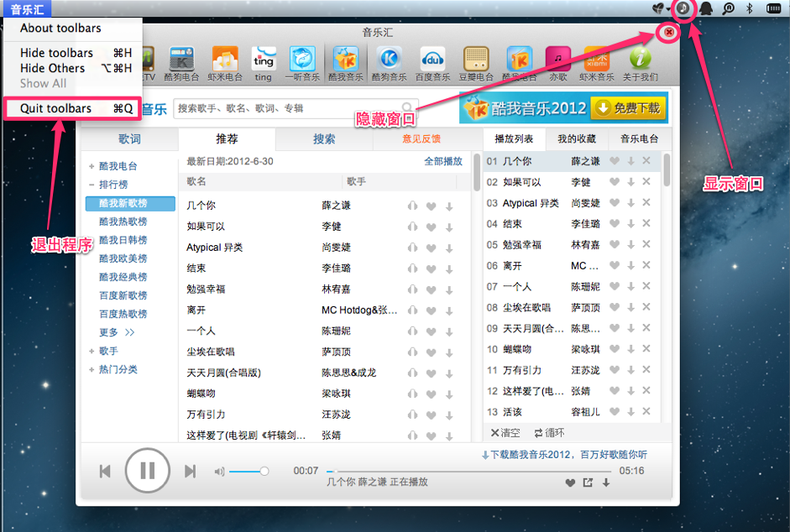790x532 pixels.
Task: Mute the volume via speaker icon
Action: tap(219, 472)
